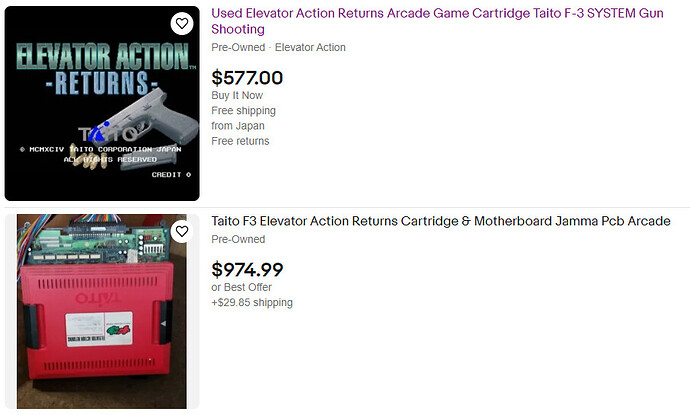Click the Elevator Action Returns title screen thumbnail
The image size is (690, 415).
pyautogui.click(x=102, y=103)
